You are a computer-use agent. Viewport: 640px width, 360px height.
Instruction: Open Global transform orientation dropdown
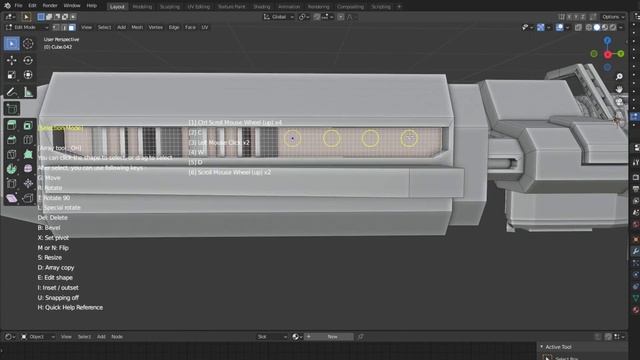(x=279, y=17)
